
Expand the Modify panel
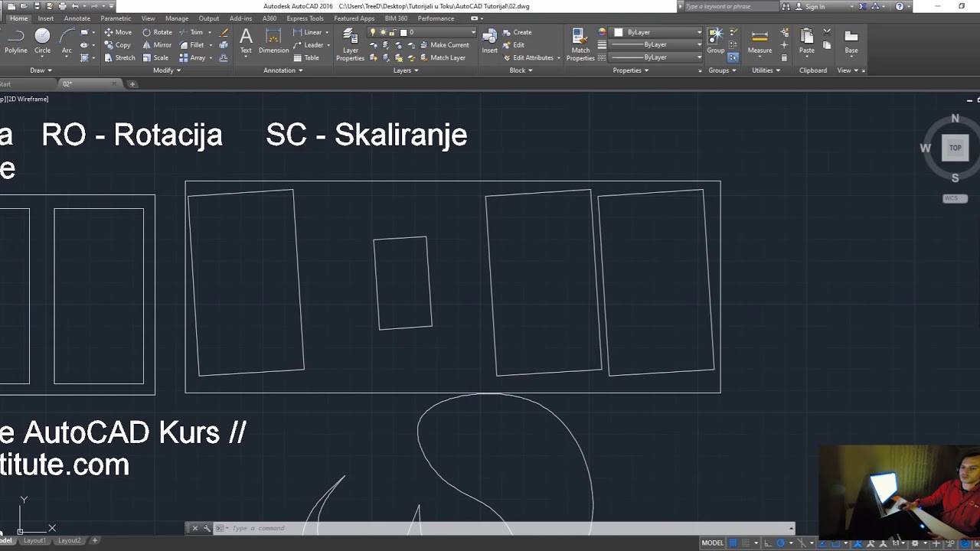tap(167, 70)
